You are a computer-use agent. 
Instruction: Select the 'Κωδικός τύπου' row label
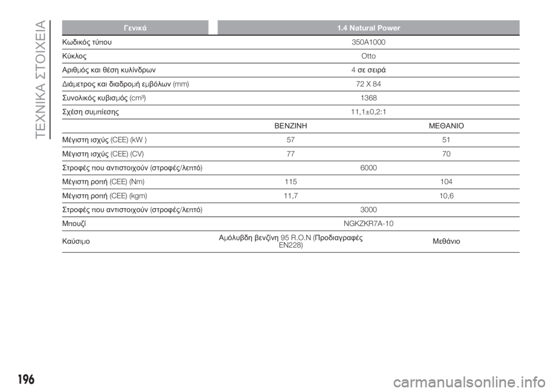click(x=87, y=42)
